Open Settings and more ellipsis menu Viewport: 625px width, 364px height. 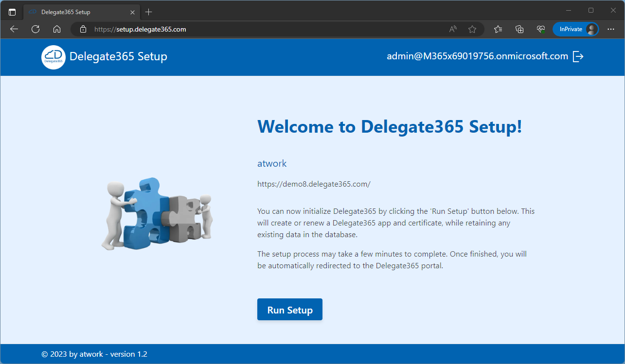611,29
